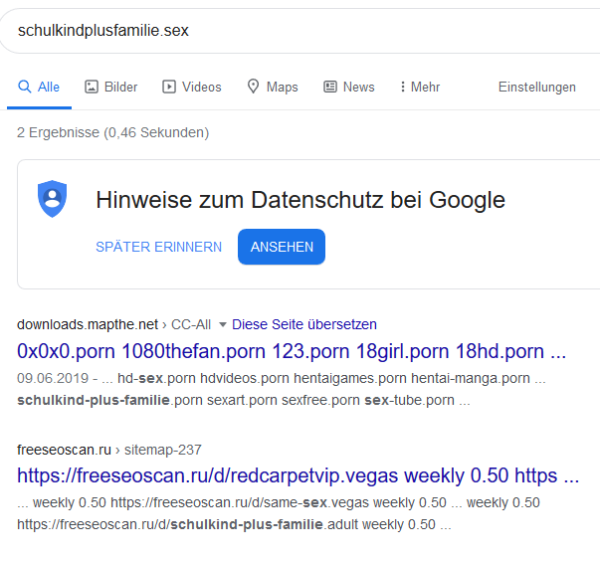Switch to the Videos results tab

[x=192, y=87]
